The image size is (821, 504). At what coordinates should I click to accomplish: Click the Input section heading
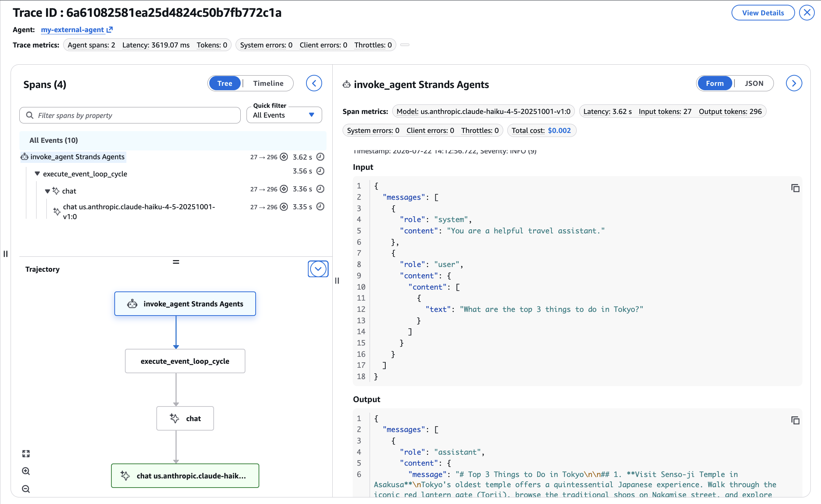tap(363, 167)
